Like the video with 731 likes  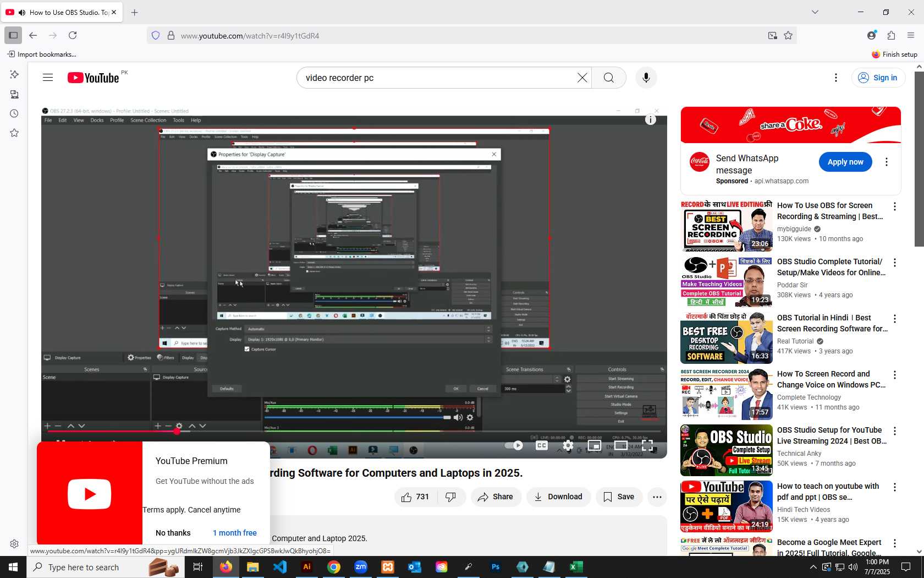(x=416, y=497)
